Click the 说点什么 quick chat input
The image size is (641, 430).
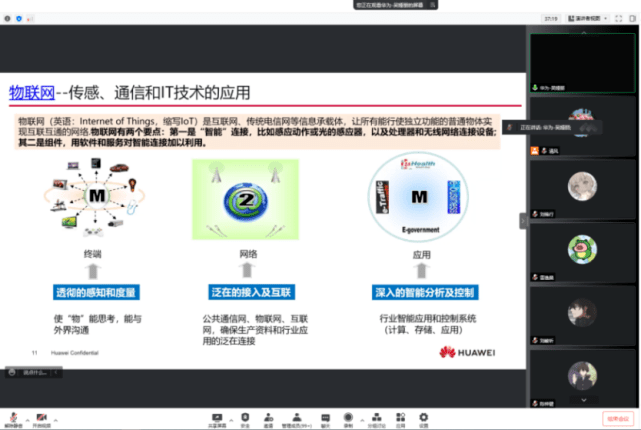[34, 372]
